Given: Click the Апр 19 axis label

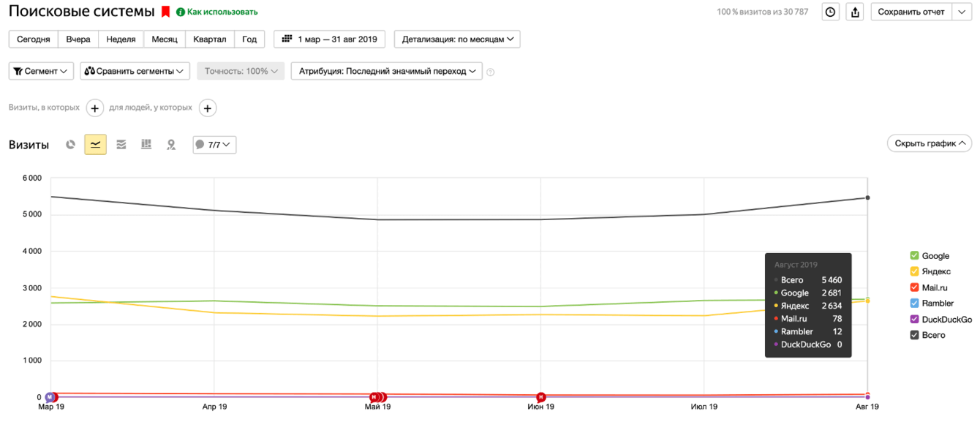Looking at the screenshot, I should click(x=214, y=407).
